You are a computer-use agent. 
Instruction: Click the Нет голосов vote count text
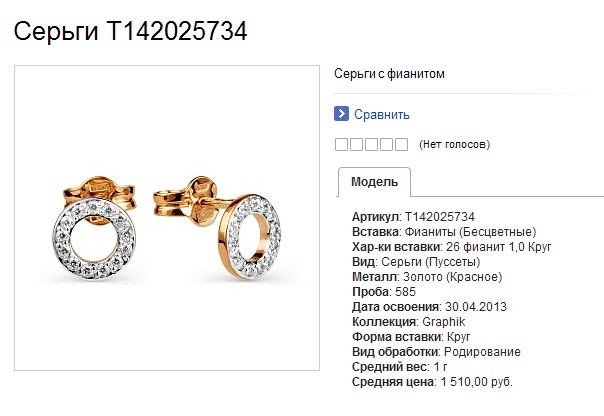click(455, 144)
